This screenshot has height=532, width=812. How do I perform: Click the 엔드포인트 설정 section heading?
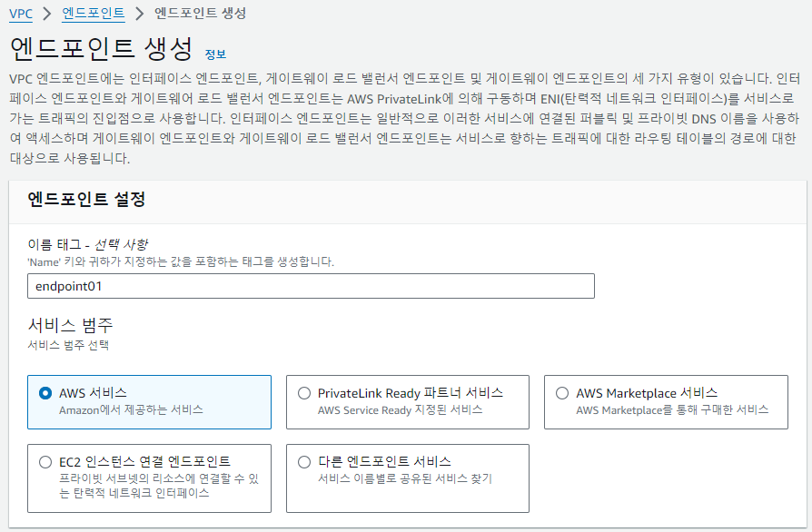click(86, 199)
